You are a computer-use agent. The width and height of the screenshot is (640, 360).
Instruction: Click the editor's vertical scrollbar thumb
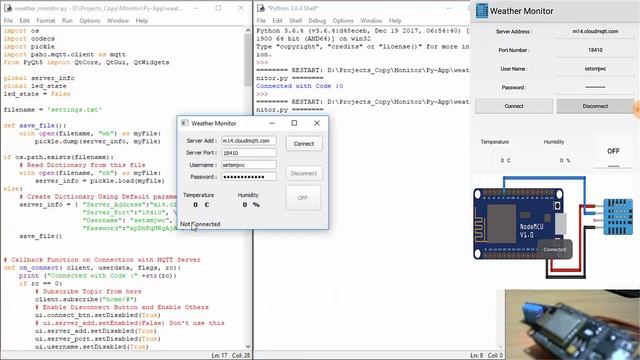tap(248, 60)
